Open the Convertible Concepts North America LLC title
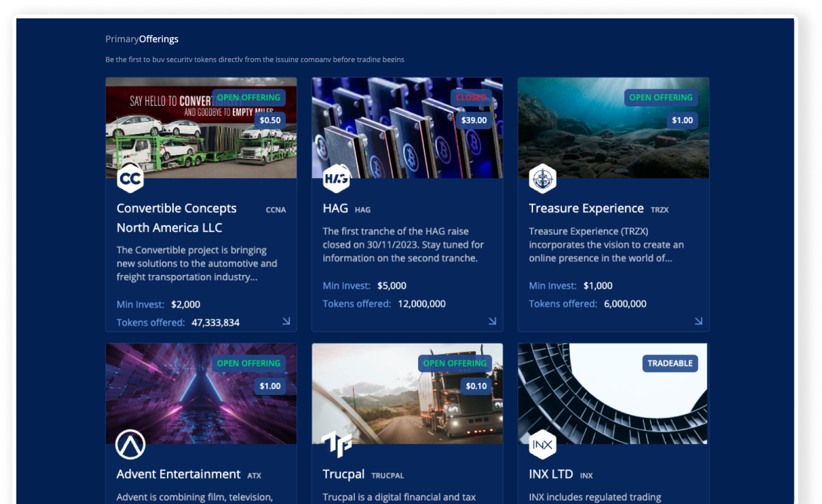Image resolution: width=822 pixels, height=504 pixels. click(177, 217)
